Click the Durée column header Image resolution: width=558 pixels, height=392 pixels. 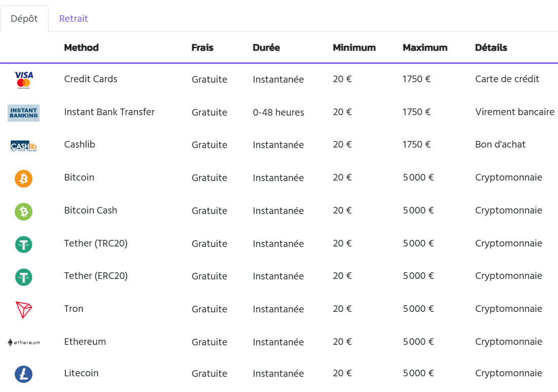266,47
